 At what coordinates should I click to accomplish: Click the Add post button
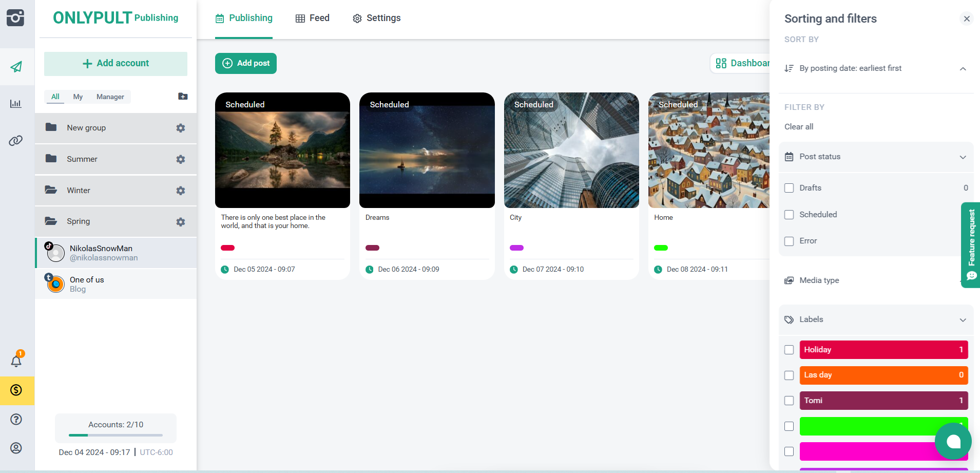[x=246, y=63]
